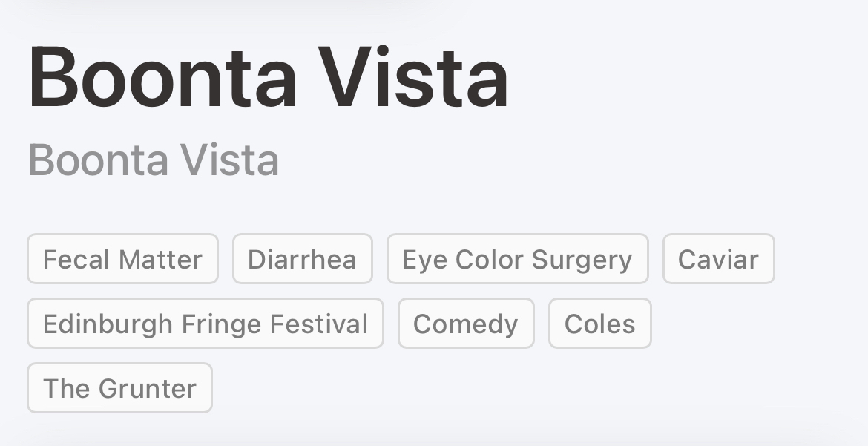Open the Boonta Vista author subtitle
Viewport: 868px width, 446px height.
[154, 160]
